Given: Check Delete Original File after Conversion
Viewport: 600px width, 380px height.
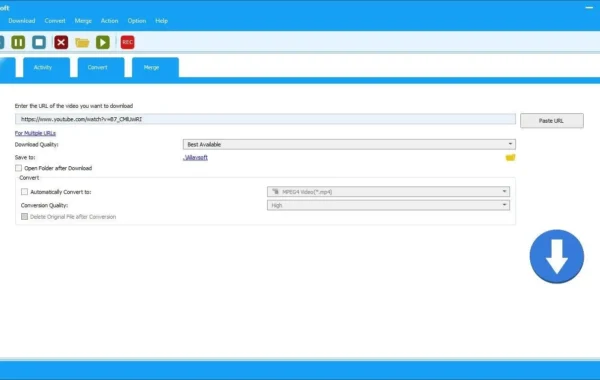Looking at the screenshot, I should click(24, 217).
